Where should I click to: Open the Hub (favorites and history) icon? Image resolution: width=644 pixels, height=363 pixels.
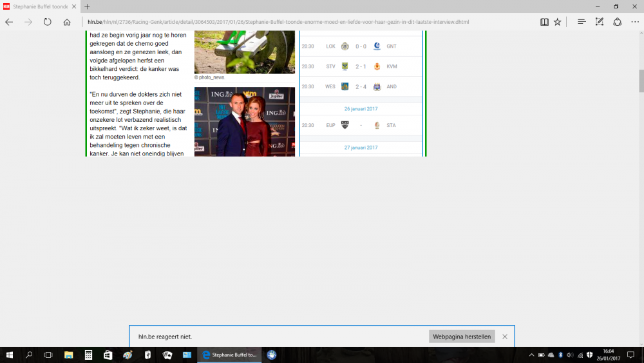[582, 22]
